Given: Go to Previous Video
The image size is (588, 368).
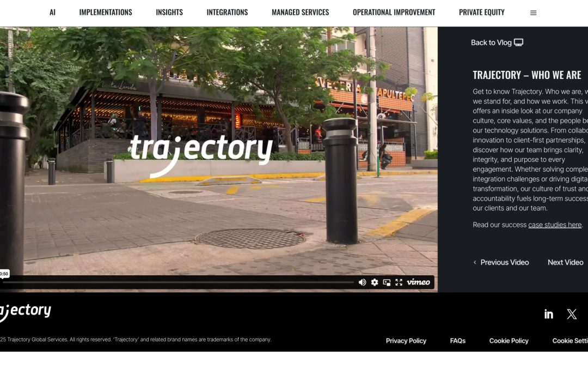Looking at the screenshot, I should pyautogui.click(x=501, y=262).
